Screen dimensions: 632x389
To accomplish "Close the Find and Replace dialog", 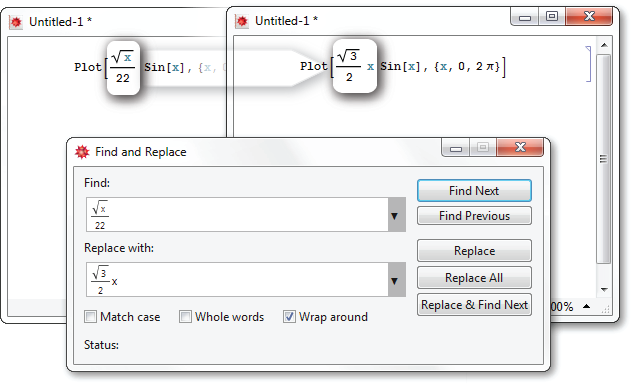I will click(x=520, y=147).
